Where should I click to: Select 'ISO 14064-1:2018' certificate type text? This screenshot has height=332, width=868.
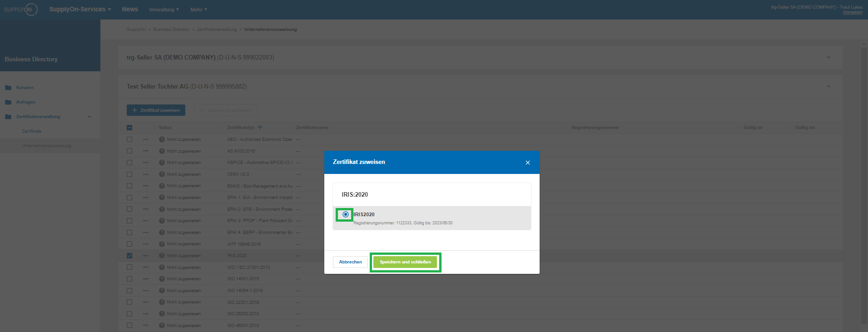click(245, 291)
